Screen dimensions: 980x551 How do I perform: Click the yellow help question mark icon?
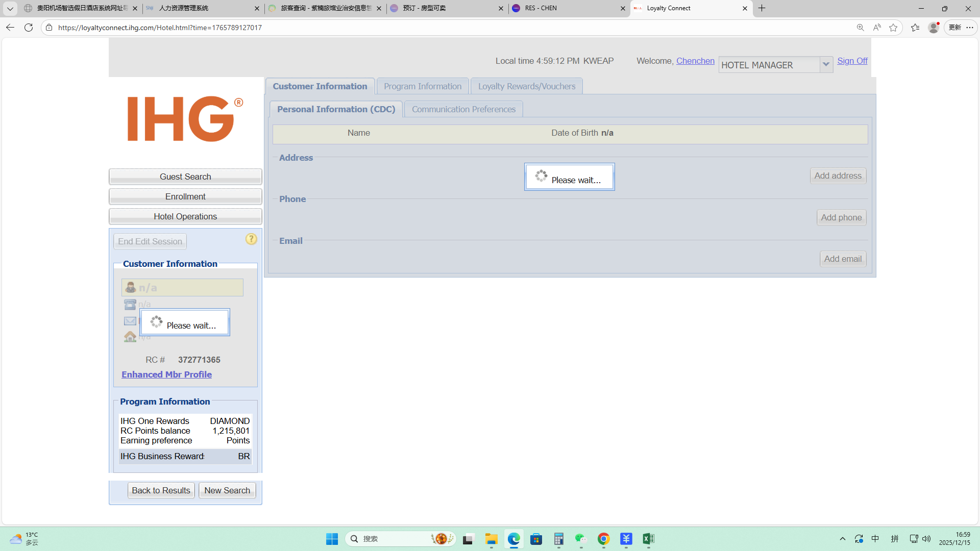point(251,239)
